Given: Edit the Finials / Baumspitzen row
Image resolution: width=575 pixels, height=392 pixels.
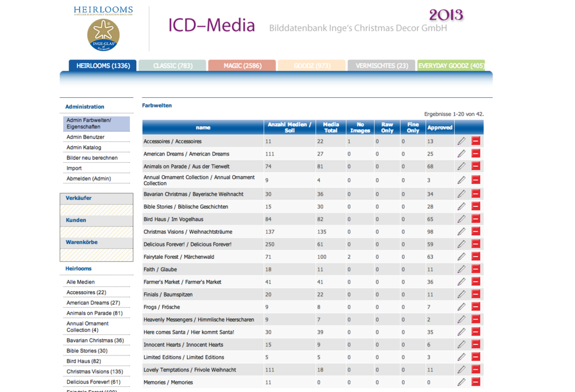Looking at the screenshot, I should 461,294.
